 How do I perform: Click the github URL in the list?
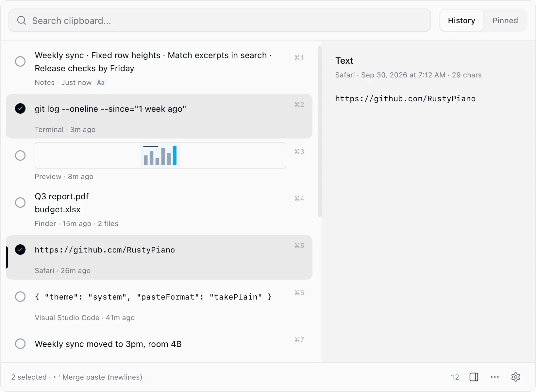click(x=105, y=250)
